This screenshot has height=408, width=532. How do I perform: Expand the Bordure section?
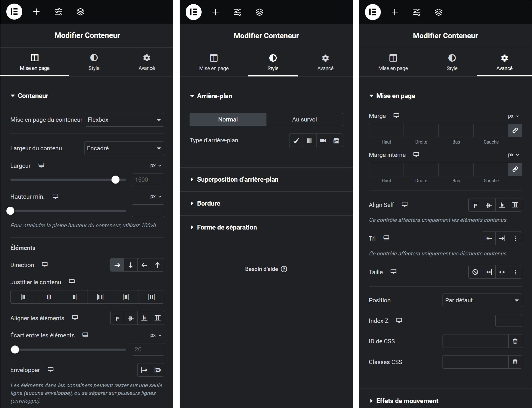pos(266,204)
